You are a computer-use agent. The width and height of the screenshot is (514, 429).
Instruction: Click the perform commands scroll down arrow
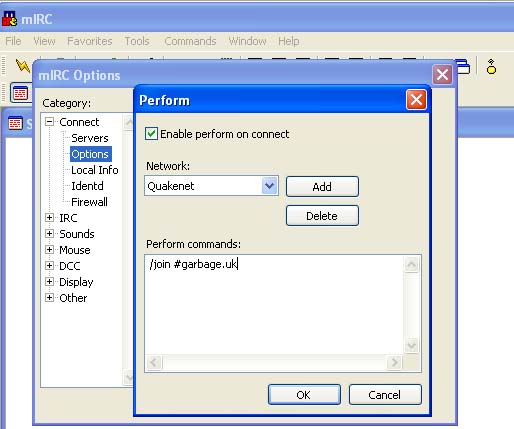coord(411,345)
